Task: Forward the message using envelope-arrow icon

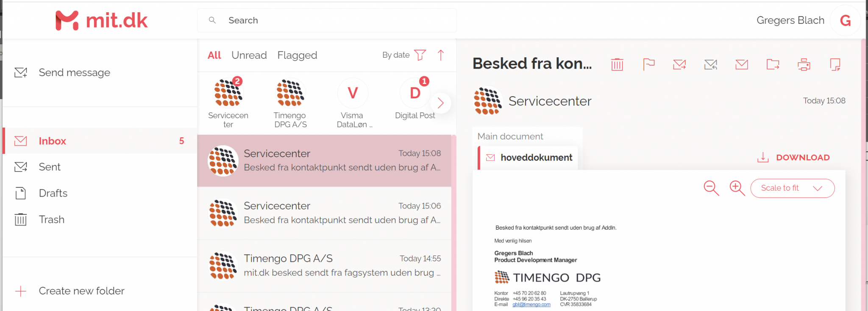Action: coord(679,64)
